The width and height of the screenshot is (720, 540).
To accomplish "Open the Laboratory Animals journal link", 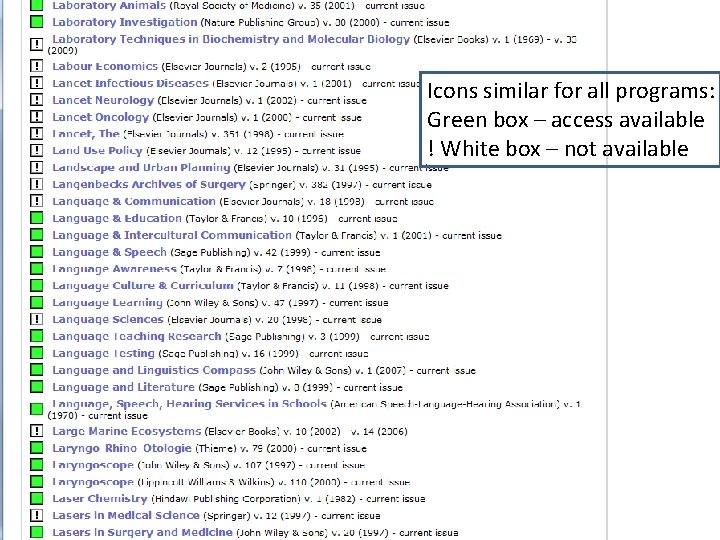I will click(x=109, y=6).
